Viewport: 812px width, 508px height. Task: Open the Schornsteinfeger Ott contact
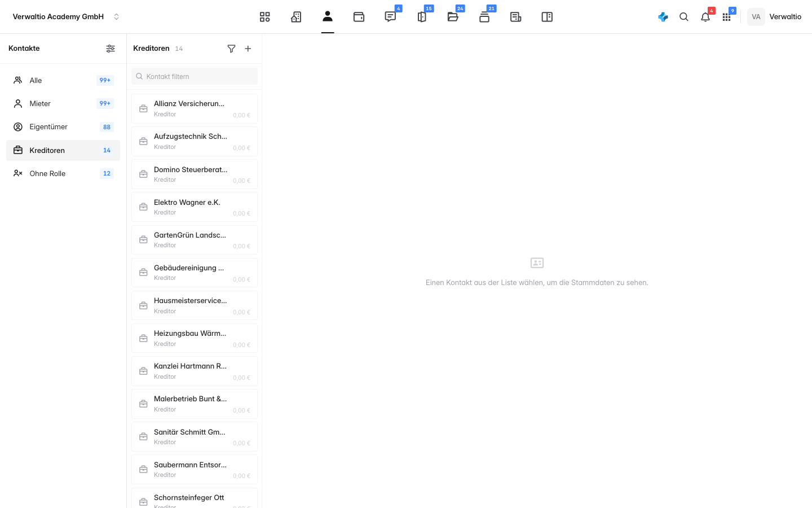[195, 498]
